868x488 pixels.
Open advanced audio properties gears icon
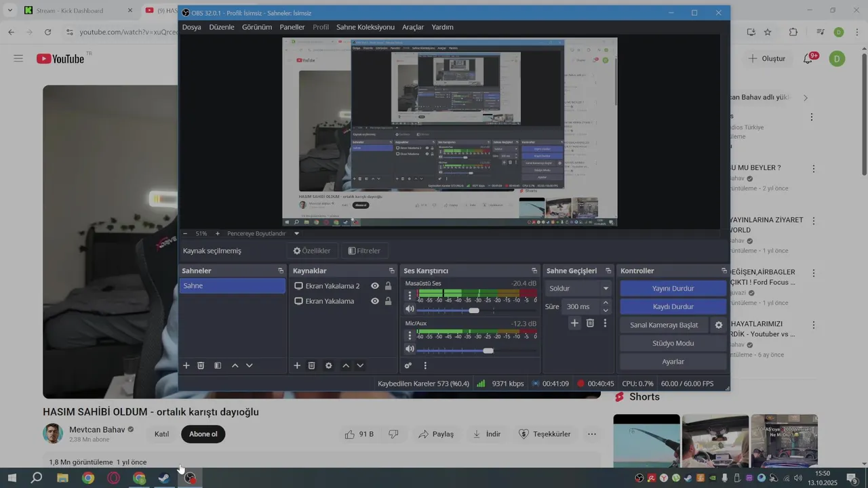tap(408, 365)
